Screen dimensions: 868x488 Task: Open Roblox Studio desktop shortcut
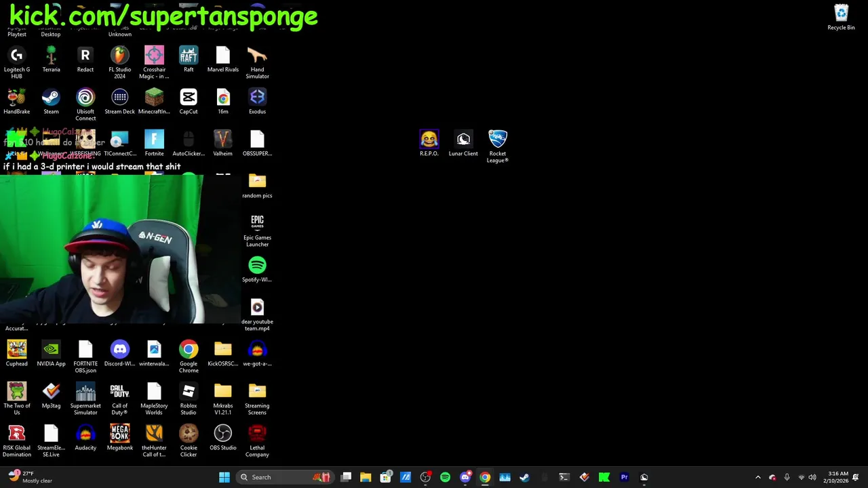(x=189, y=399)
